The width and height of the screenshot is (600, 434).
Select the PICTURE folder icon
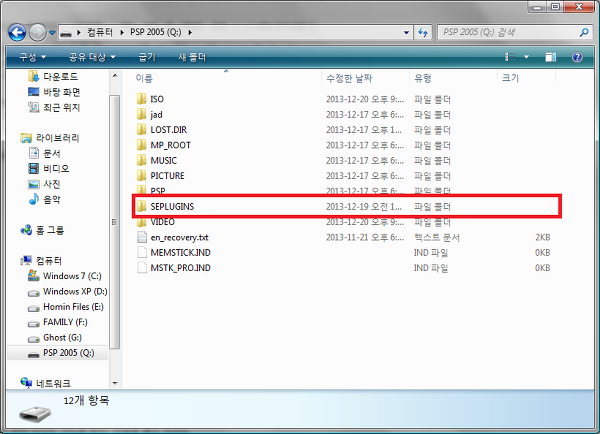[x=141, y=176]
